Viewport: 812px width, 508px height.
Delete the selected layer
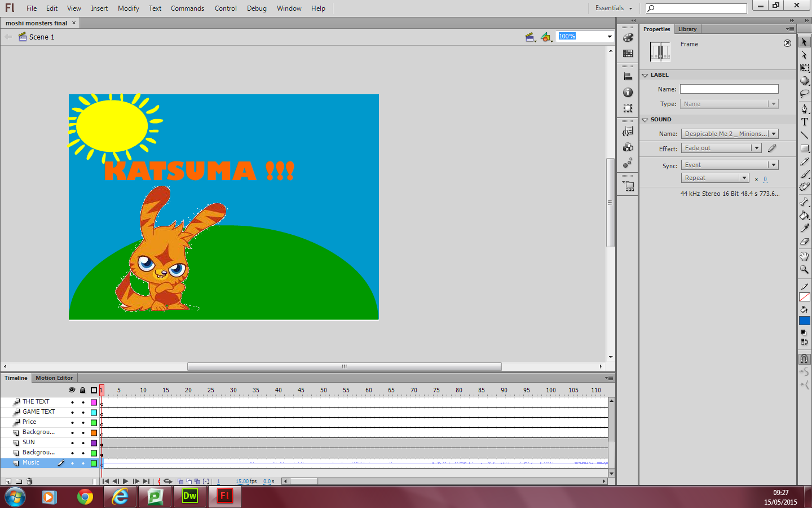pyautogui.click(x=30, y=481)
